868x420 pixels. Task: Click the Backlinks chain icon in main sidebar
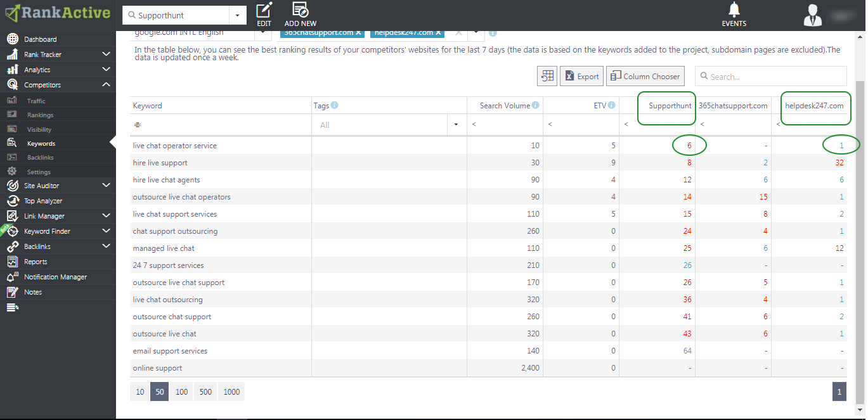[13, 246]
